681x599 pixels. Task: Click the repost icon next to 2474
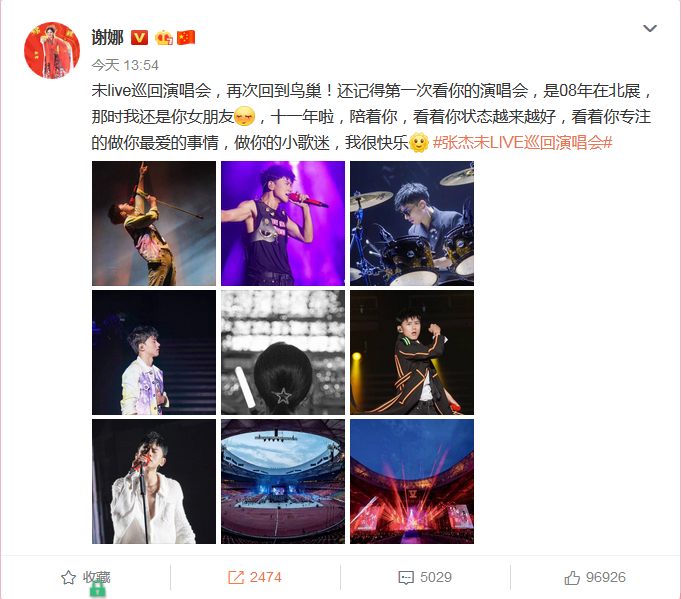click(236, 577)
